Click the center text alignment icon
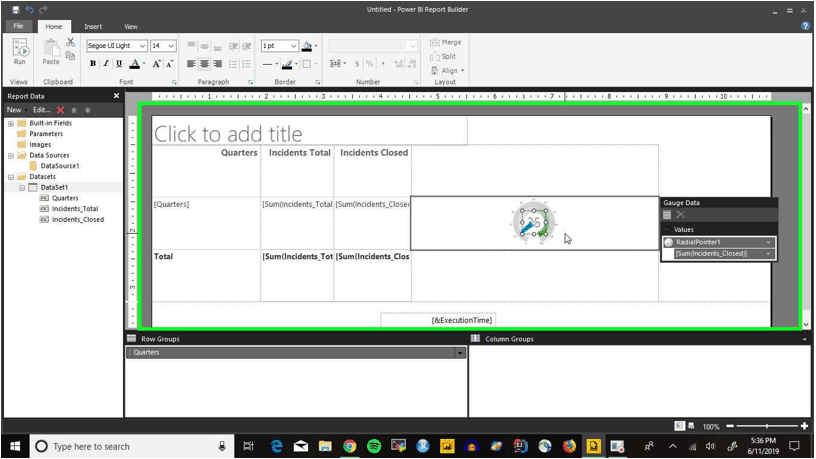The image size is (816, 459). 205,63
